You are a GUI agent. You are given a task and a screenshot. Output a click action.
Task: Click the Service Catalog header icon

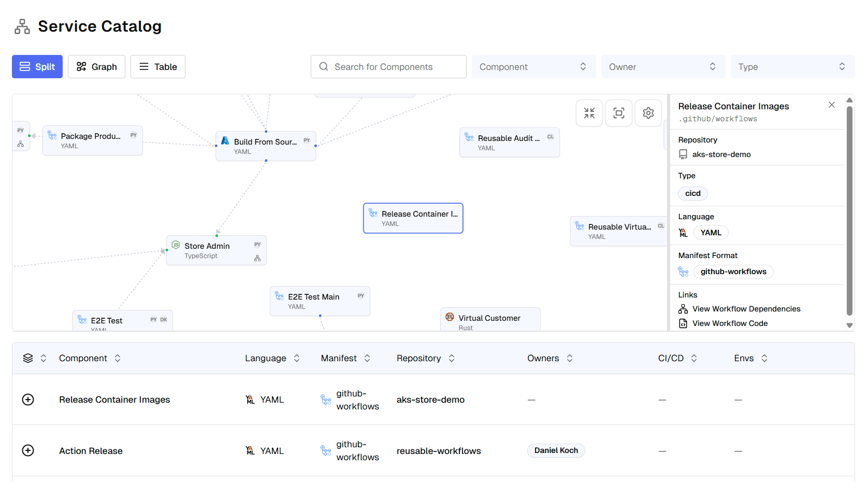click(22, 26)
